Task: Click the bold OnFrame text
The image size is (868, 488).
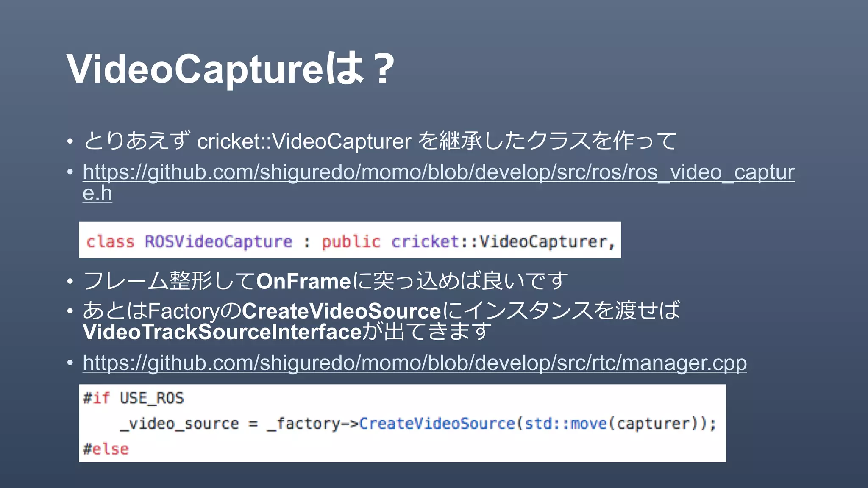Action: pyautogui.click(x=303, y=282)
